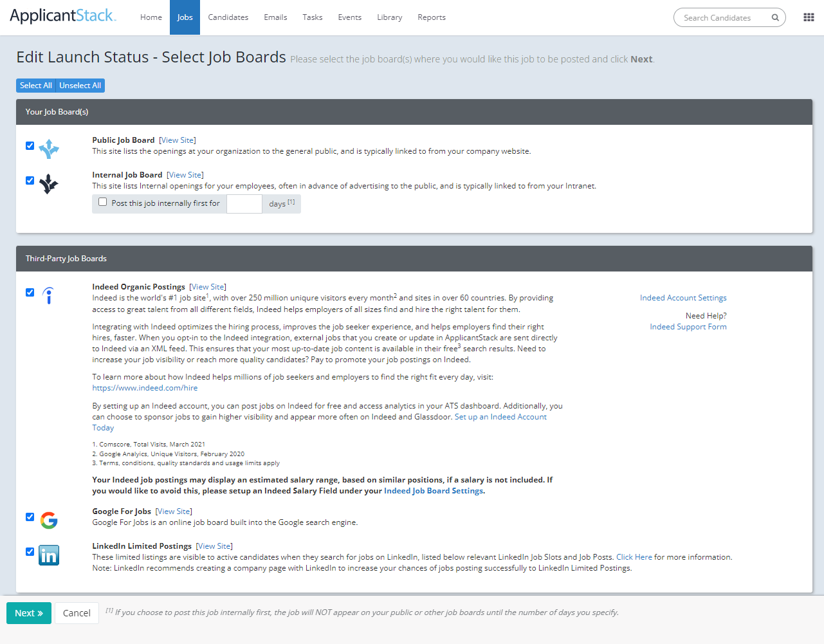Click the Unselect All button
The height and width of the screenshot is (644, 824).
click(x=80, y=85)
